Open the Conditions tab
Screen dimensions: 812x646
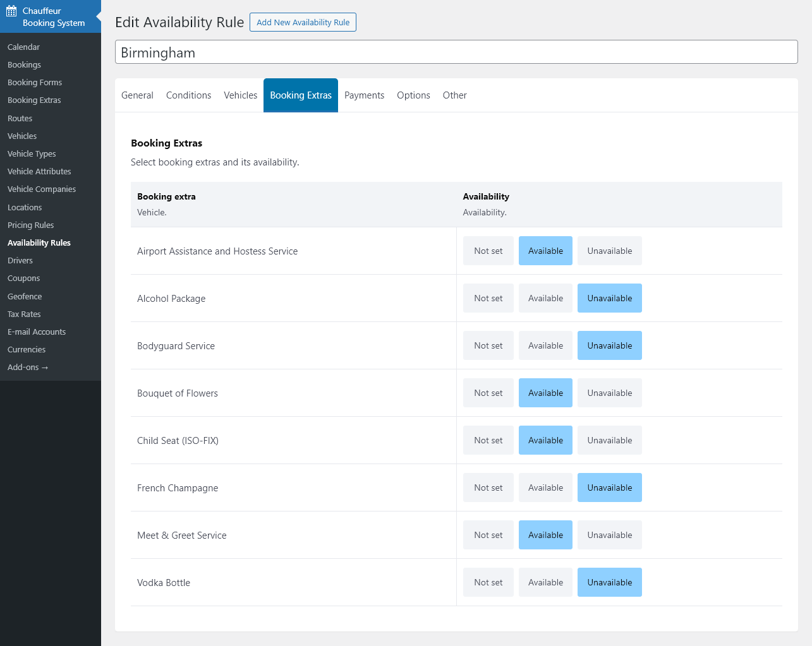click(188, 95)
